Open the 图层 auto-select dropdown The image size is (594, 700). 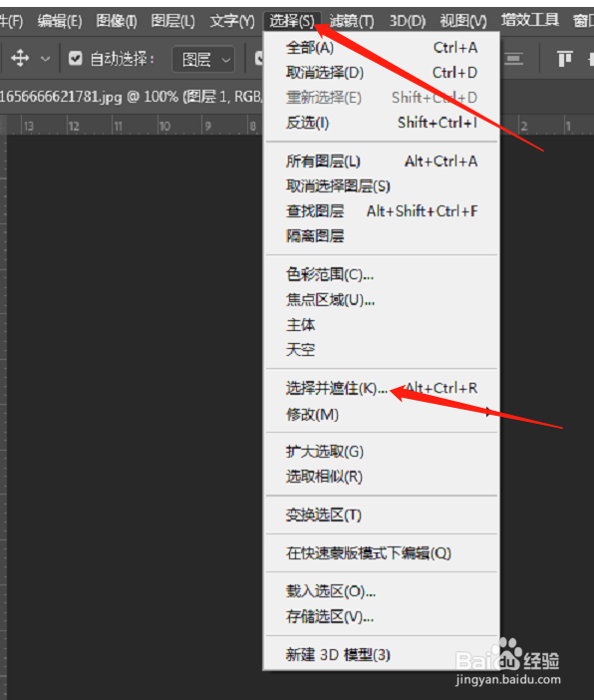203,59
